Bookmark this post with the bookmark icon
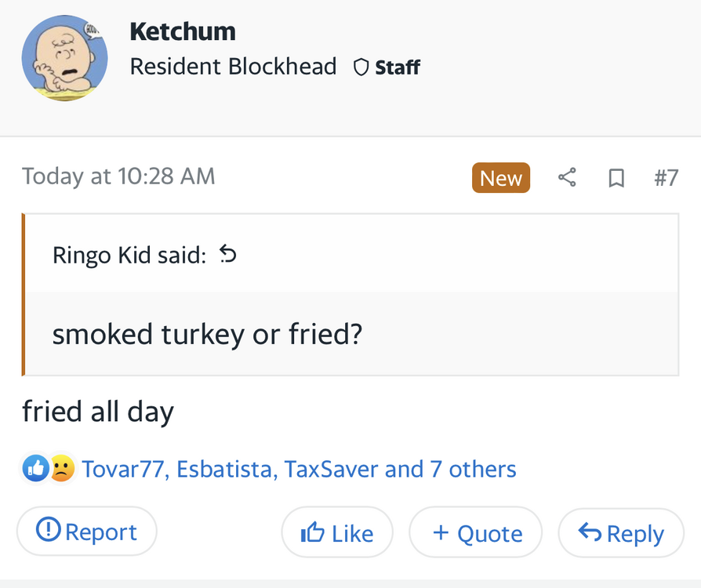The height and width of the screenshot is (588, 701). (616, 179)
